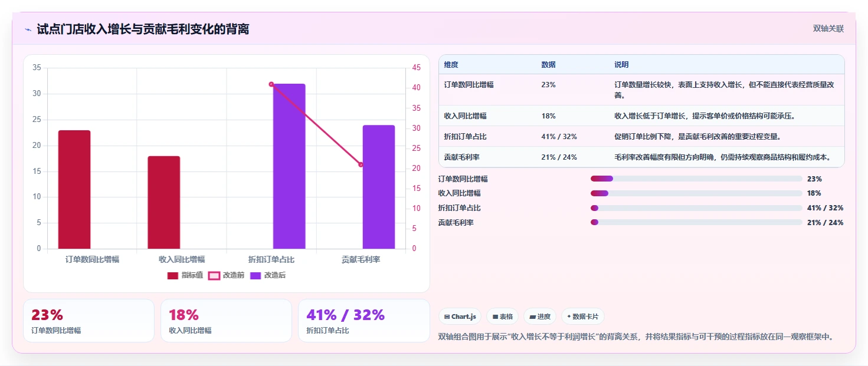The width and height of the screenshot is (868, 366).
Task: Click the purple 贡献毛利率 bar in chart
Action: click(x=378, y=187)
